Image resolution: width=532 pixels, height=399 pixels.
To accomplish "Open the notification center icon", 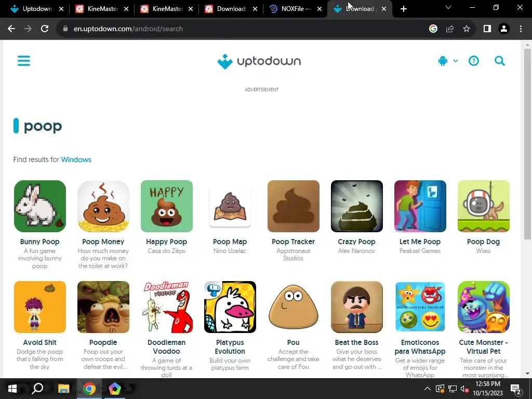I will click(x=516, y=389).
